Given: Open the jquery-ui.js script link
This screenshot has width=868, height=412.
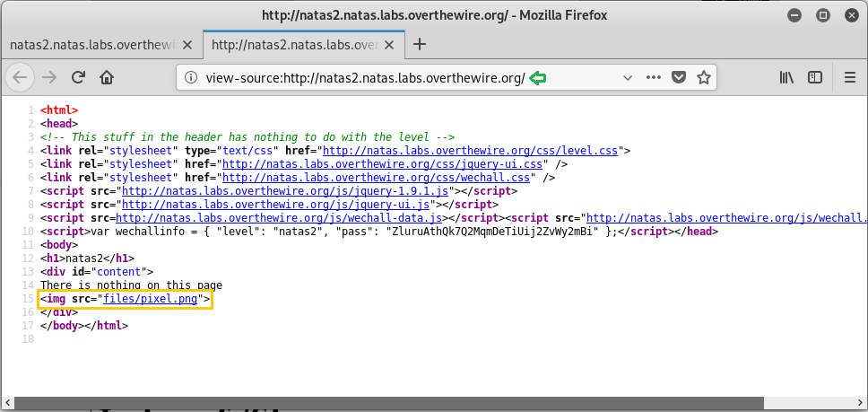Looking at the screenshot, I should pos(276,205).
